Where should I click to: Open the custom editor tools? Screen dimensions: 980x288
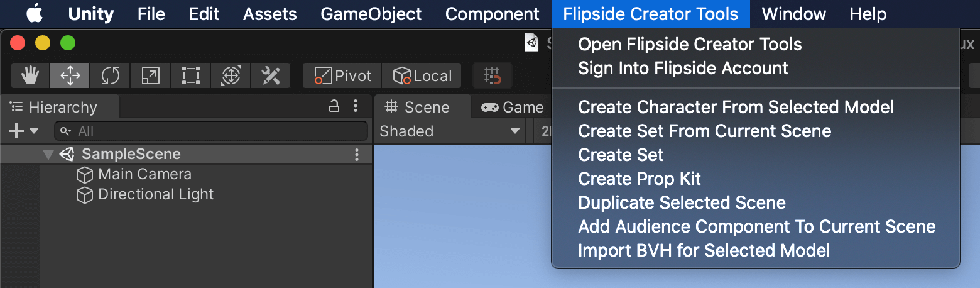[x=271, y=76]
